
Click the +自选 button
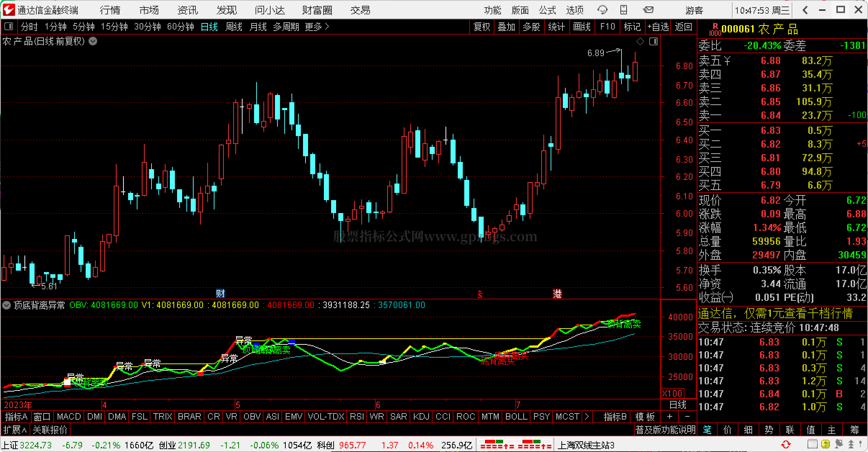pos(658,27)
